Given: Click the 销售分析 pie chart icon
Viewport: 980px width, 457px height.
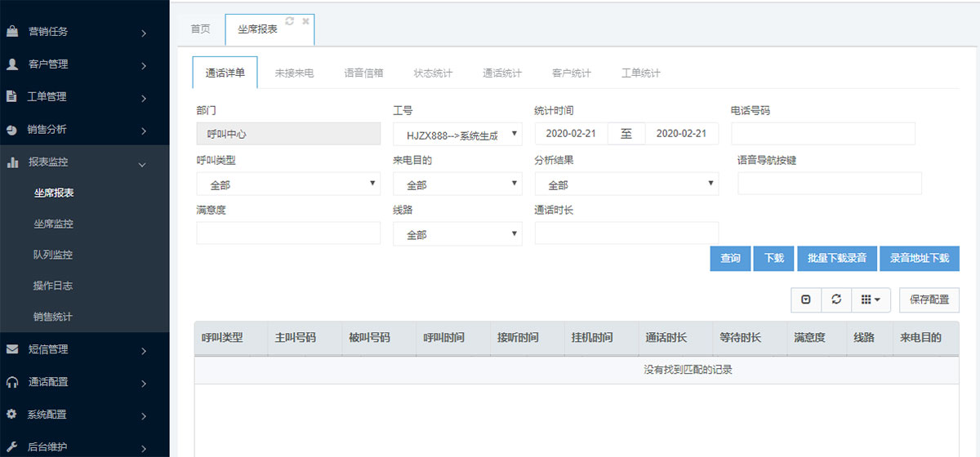Looking at the screenshot, I should pyautogui.click(x=11, y=130).
